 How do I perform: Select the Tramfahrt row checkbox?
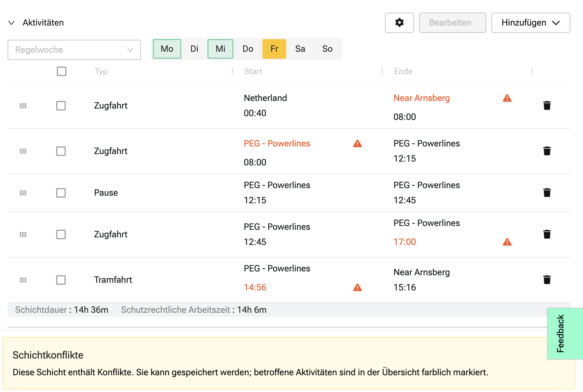point(61,280)
